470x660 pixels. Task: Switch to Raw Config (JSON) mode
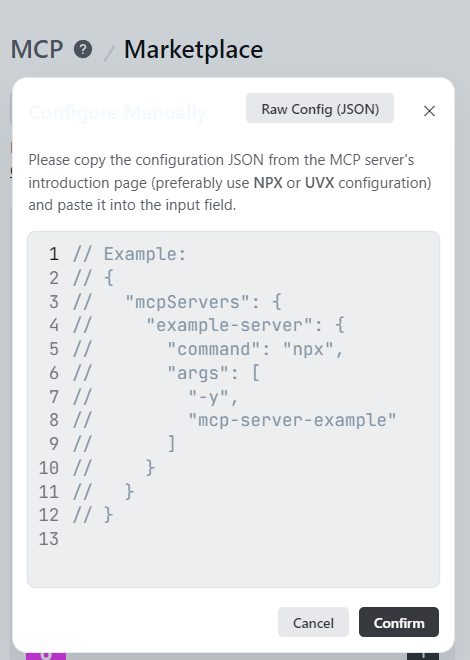pyautogui.click(x=320, y=109)
